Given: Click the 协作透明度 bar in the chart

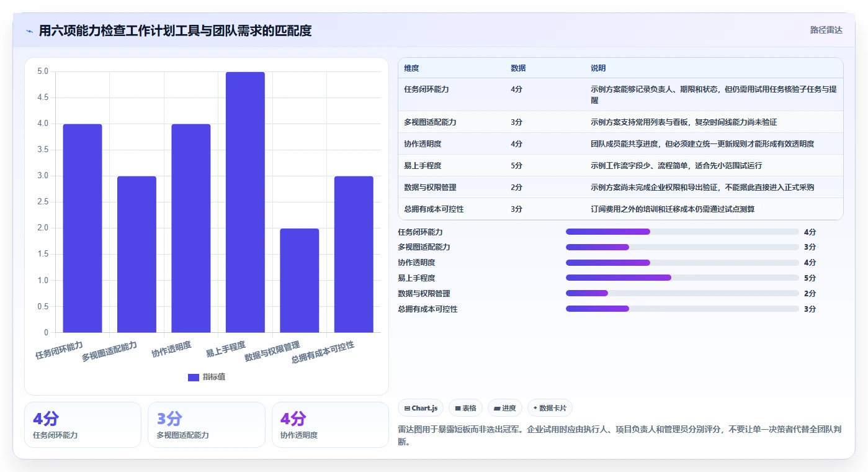Looking at the screenshot, I should click(191, 228).
